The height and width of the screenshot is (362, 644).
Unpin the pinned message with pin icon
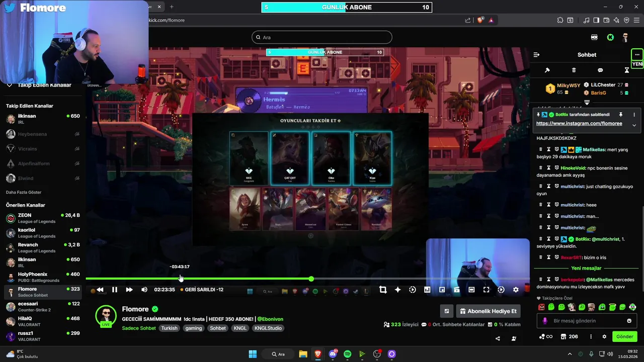click(x=621, y=115)
